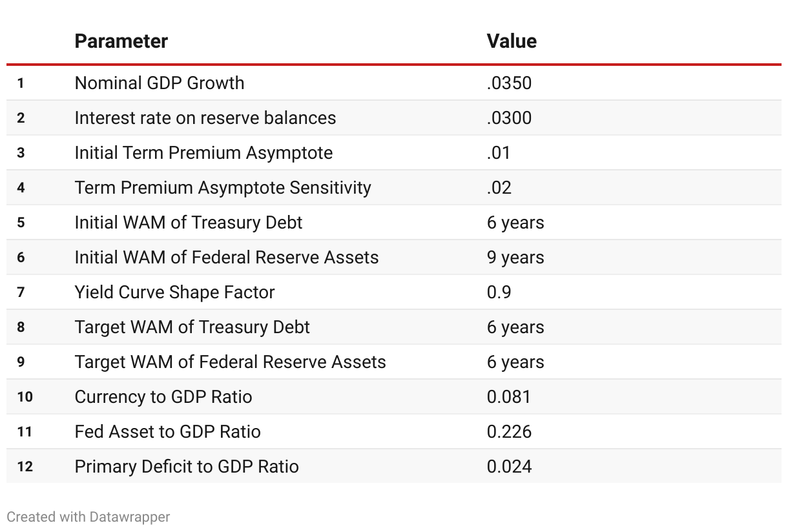This screenshot has height=532, width=788.
Task: Click Initial WAM of Federal Reserve Assets
Action: point(226,258)
